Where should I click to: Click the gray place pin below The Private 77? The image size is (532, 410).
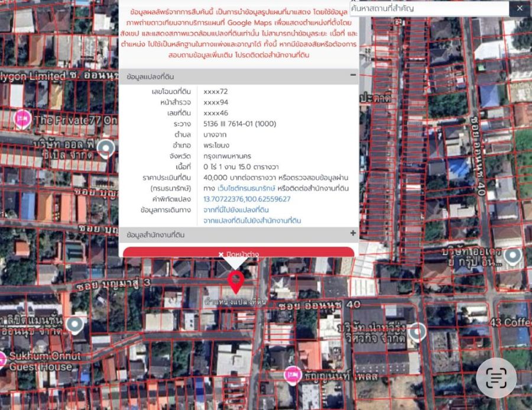click(x=106, y=147)
